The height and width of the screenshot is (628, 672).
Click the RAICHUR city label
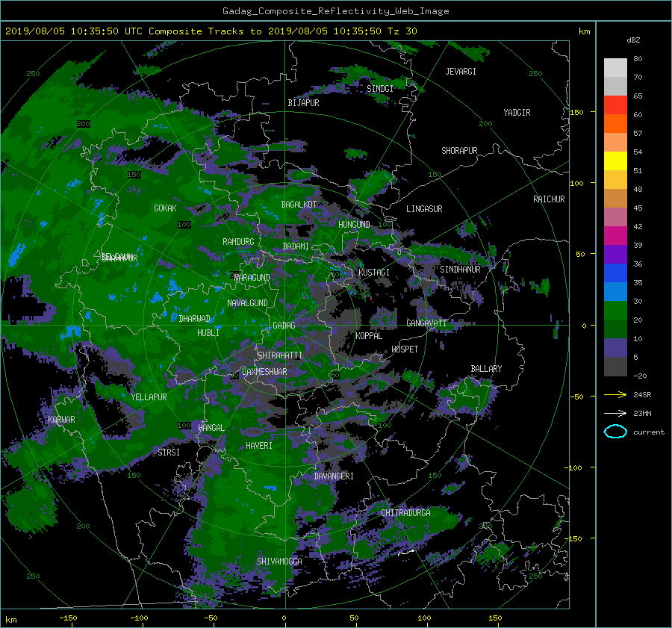point(549,199)
